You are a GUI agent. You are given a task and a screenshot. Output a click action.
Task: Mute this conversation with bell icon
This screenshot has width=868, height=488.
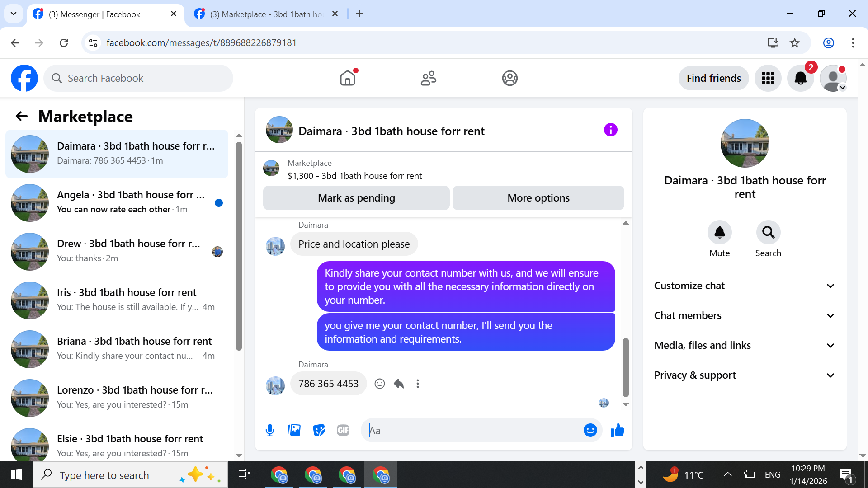(x=719, y=232)
